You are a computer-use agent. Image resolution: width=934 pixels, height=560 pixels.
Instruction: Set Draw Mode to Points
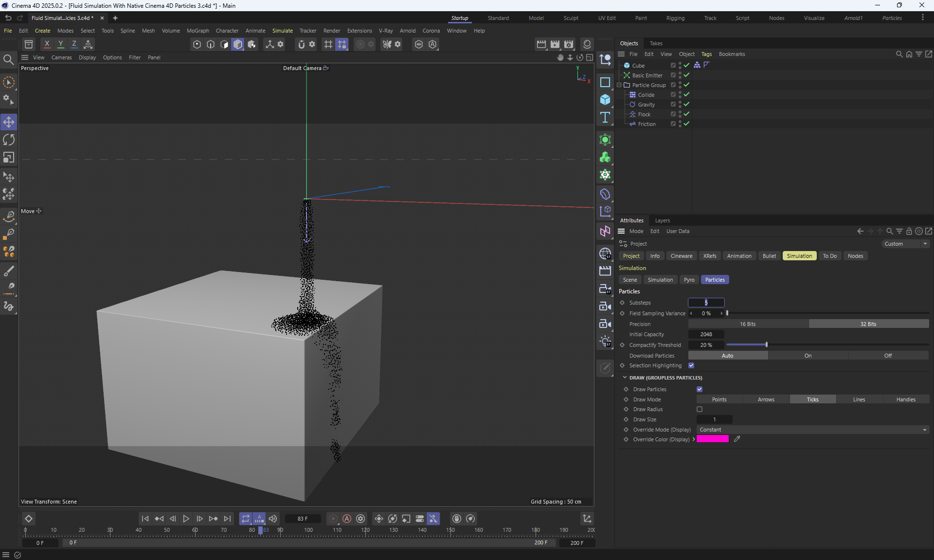point(719,399)
